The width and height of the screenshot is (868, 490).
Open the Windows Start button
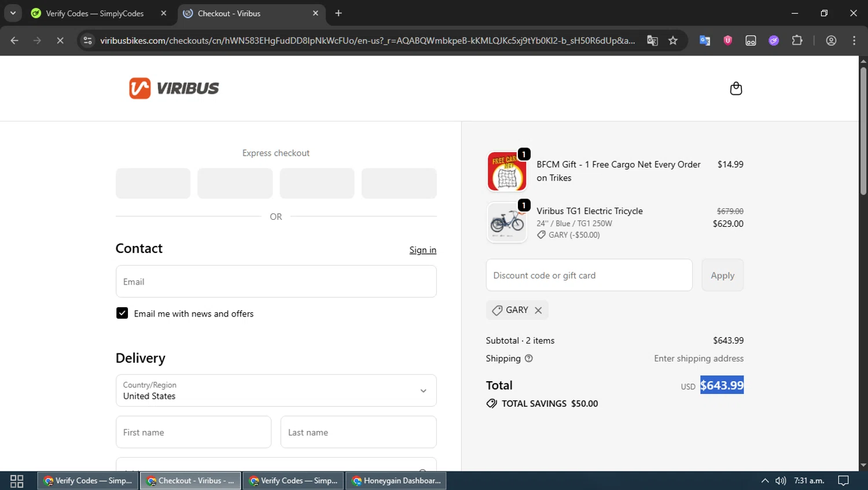(17, 481)
